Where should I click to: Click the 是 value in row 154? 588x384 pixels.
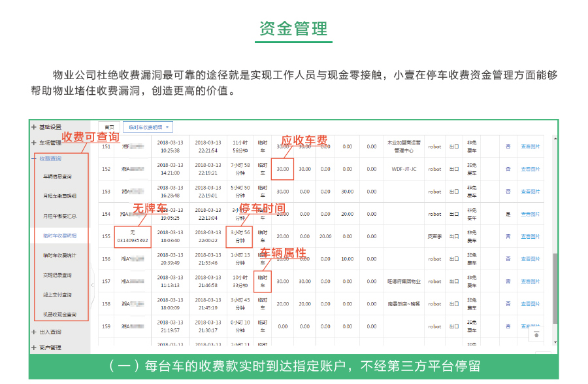508,214
